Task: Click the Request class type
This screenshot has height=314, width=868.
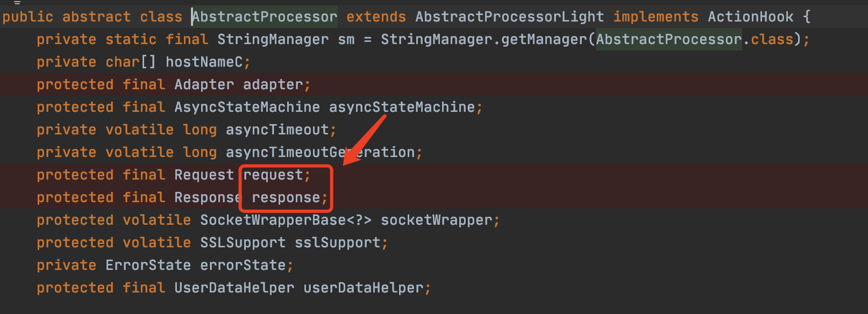Action: point(204,175)
